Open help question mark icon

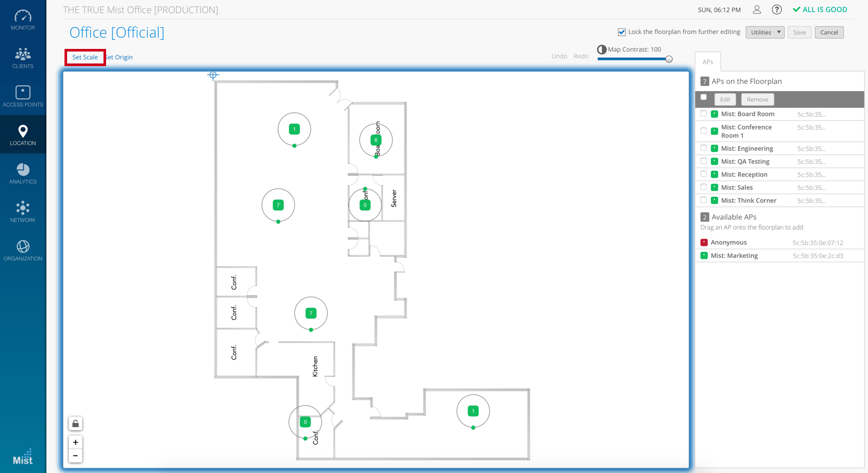click(x=776, y=10)
